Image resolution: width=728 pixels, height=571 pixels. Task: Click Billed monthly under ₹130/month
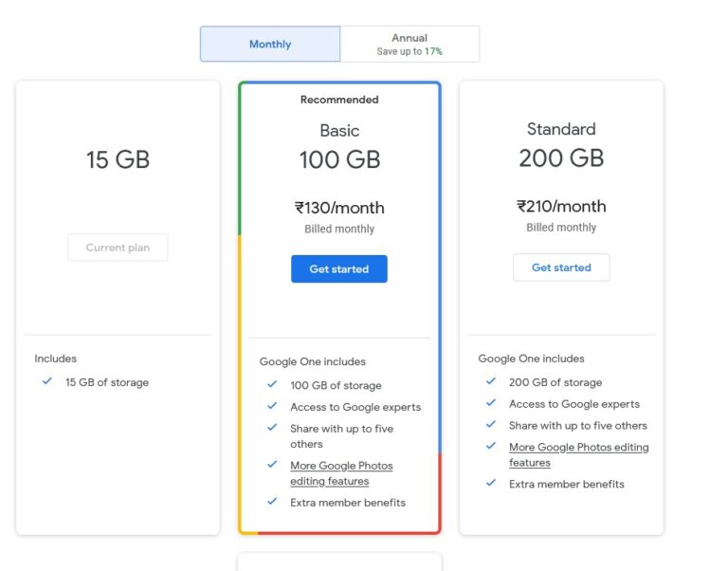339,229
